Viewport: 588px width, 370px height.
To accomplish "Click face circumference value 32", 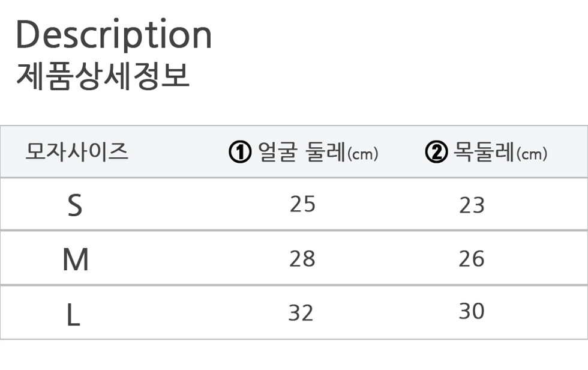I will pyautogui.click(x=301, y=312).
